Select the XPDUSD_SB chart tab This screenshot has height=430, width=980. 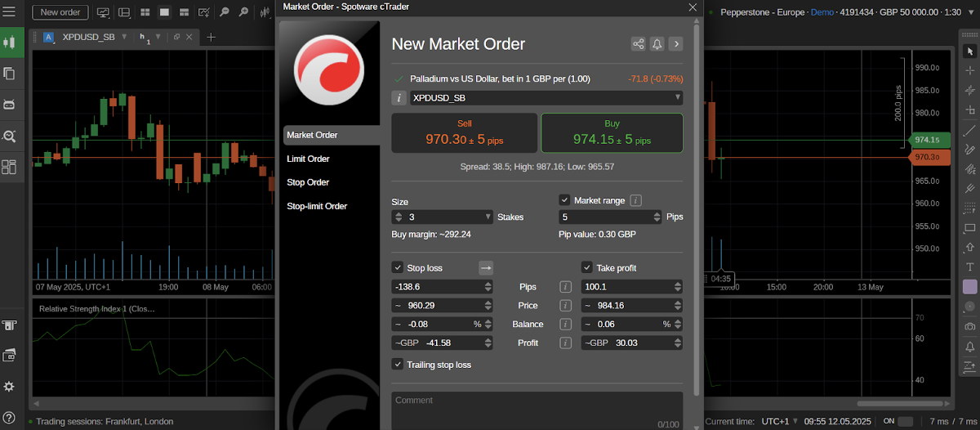click(88, 37)
